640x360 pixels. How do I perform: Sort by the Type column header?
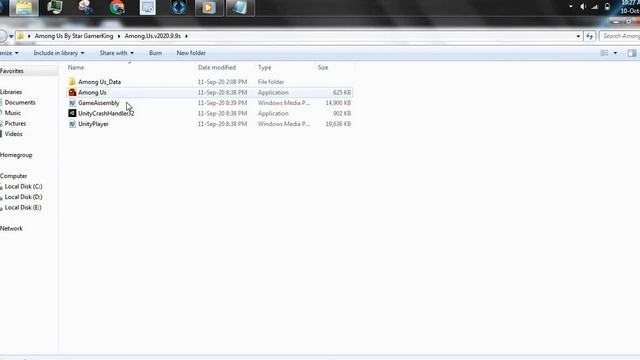[264, 67]
